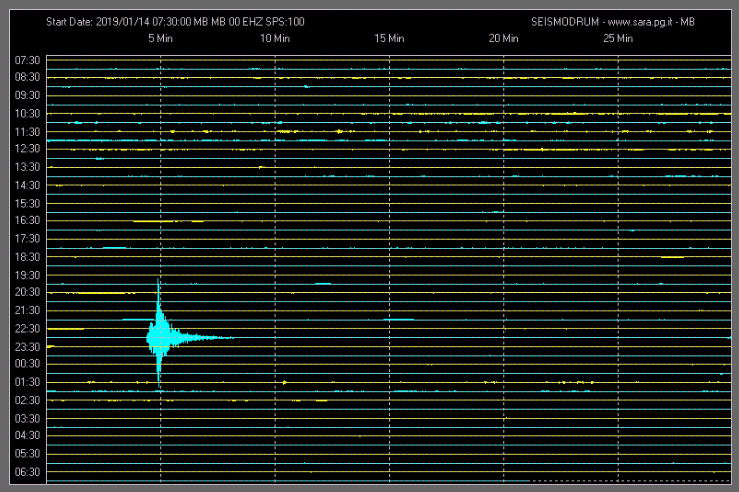Click the 02:30 row label
The width and height of the screenshot is (739, 492).
[27, 400]
